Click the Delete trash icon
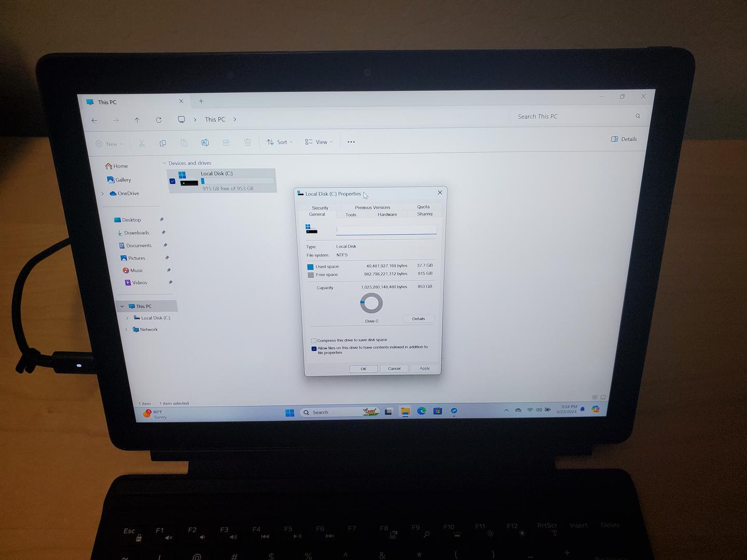This screenshot has height=560, width=747. 247,142
